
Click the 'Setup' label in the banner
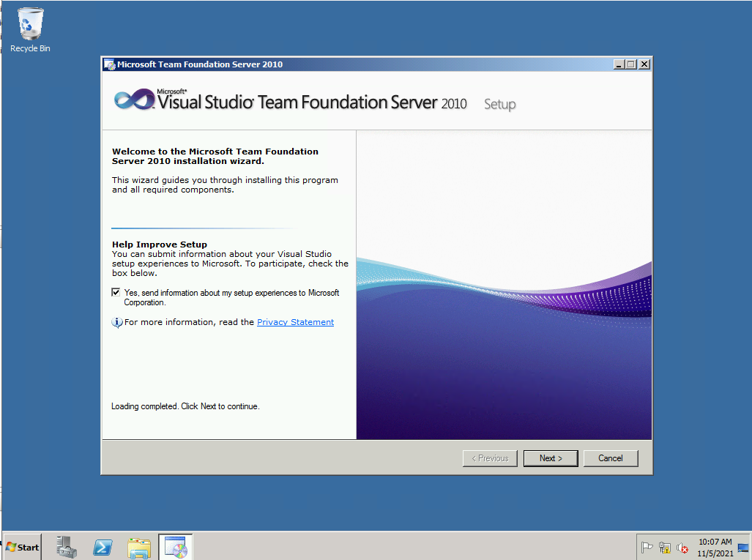click(x=499, y=104)
